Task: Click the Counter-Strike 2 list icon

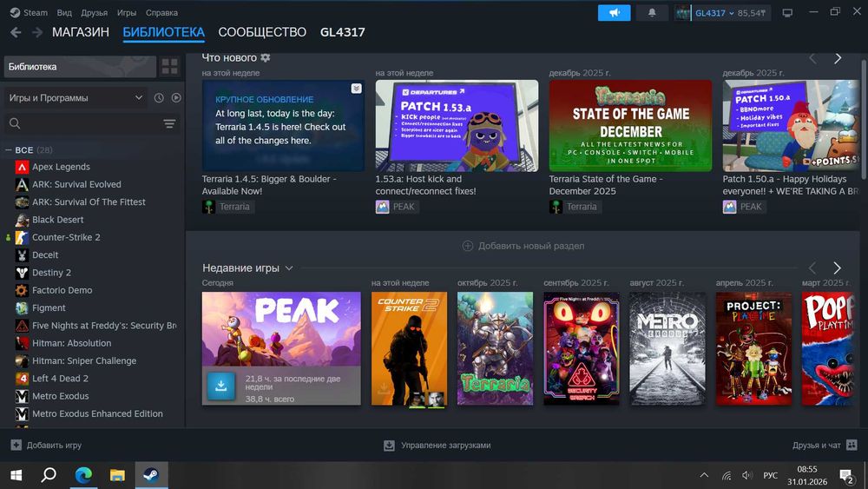Action: point(22,237)
